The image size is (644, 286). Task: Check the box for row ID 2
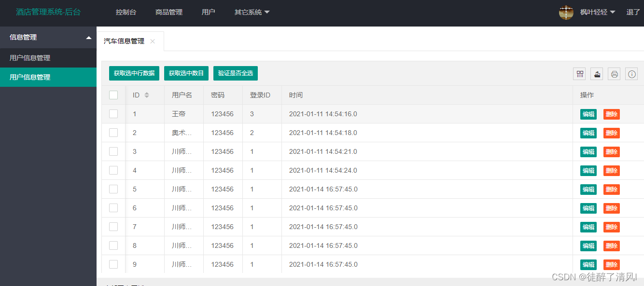113,133
